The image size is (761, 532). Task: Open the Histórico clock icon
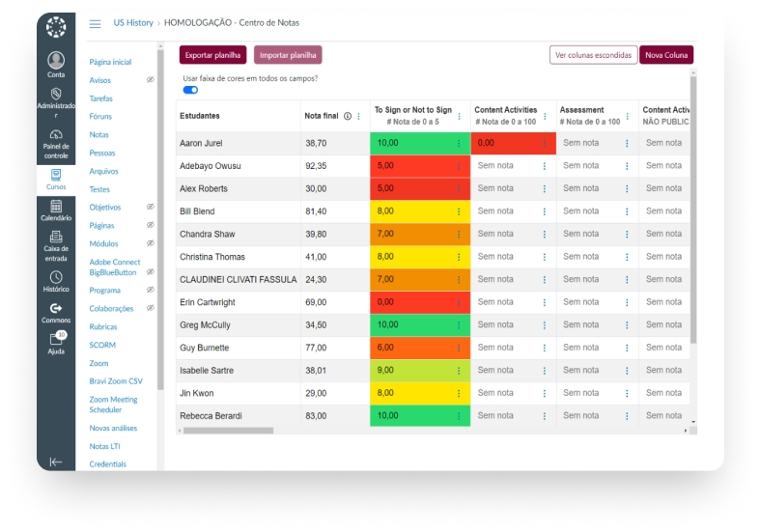(56, 277)
